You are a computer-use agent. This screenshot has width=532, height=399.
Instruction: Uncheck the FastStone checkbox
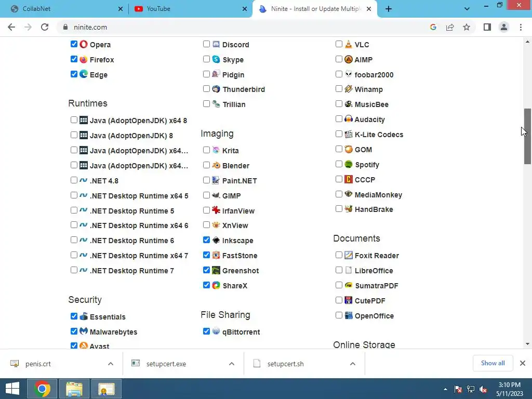[206, 255]
